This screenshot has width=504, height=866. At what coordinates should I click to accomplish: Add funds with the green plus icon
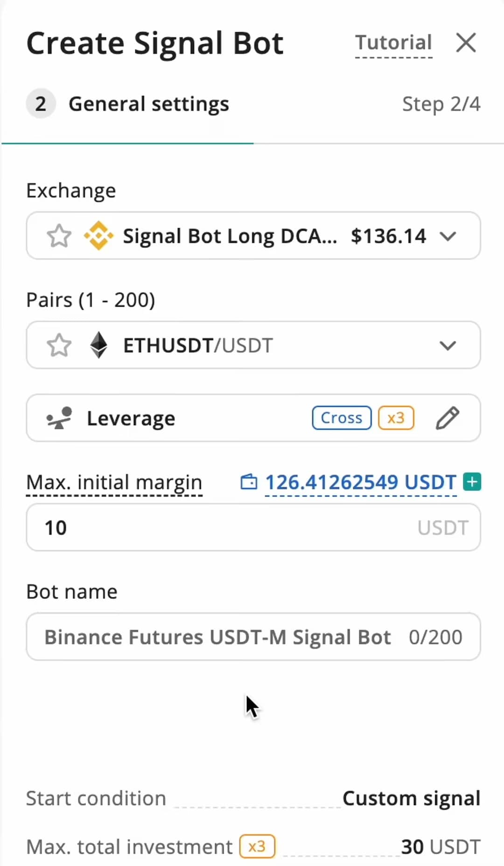(x=472, y=482)
